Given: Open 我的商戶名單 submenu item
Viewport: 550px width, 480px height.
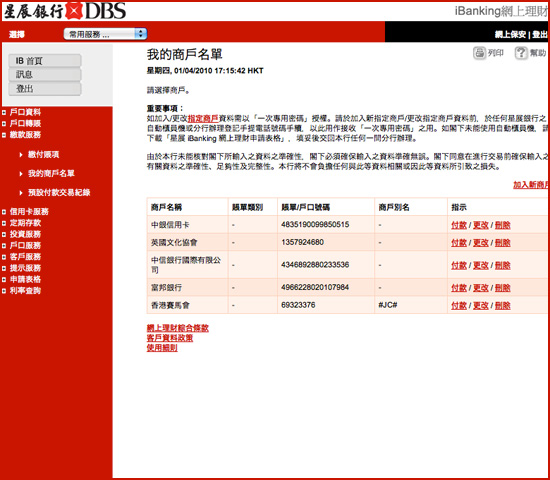Looking at the screenshot, I should 51,173.
